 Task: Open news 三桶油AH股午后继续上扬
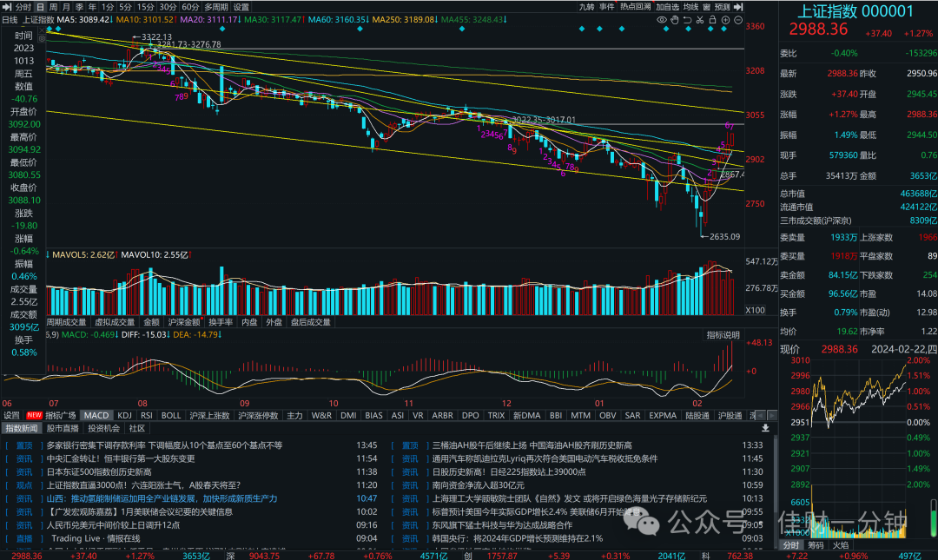[x=532, y=445]
